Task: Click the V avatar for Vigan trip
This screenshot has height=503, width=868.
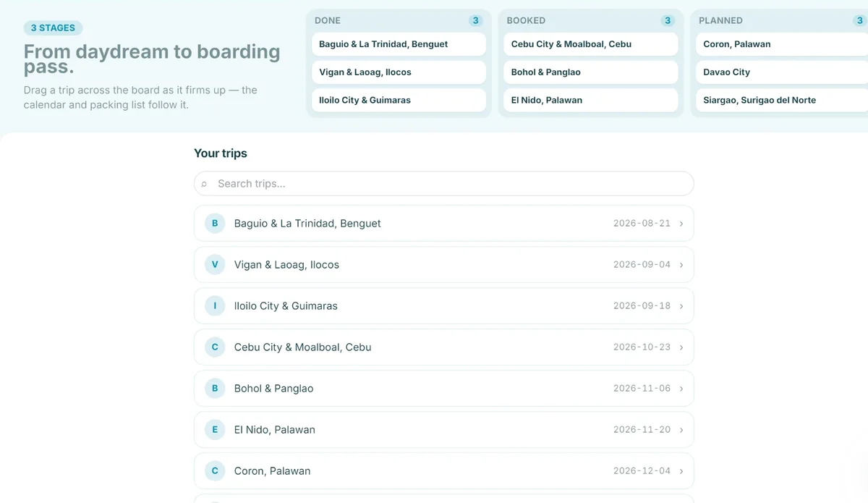Action: (x=215, y=264)
